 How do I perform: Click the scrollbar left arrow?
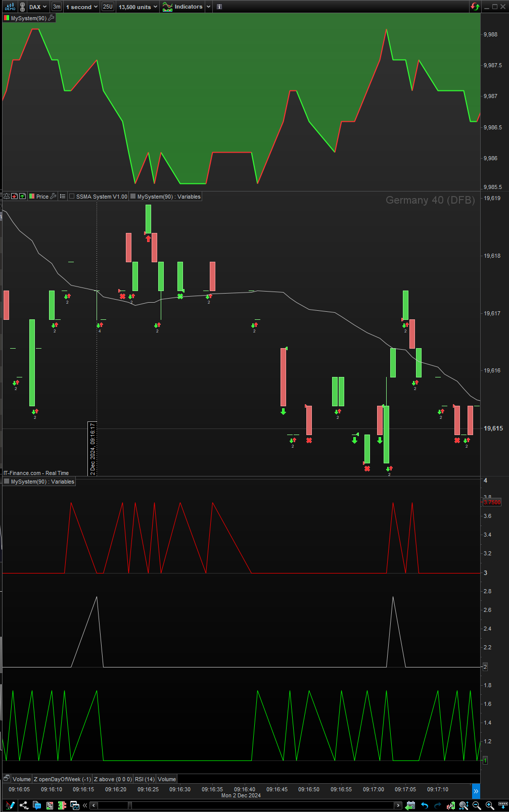click(94, 805)
